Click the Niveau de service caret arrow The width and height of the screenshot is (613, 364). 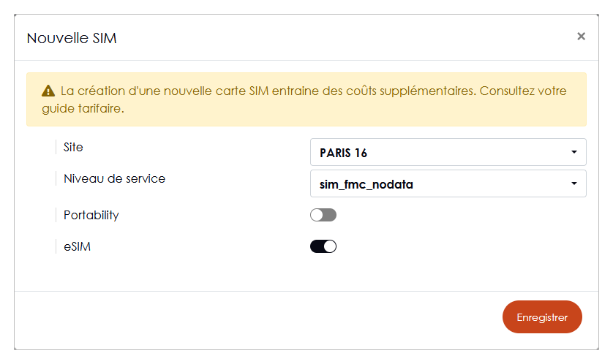(x=574, y=183)
